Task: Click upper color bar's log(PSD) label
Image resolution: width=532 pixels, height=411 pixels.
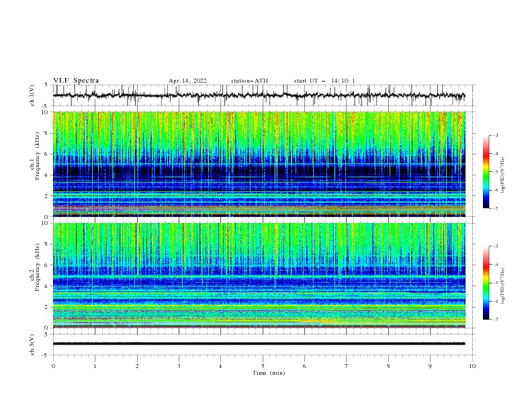Action: (x=503, y=175)
